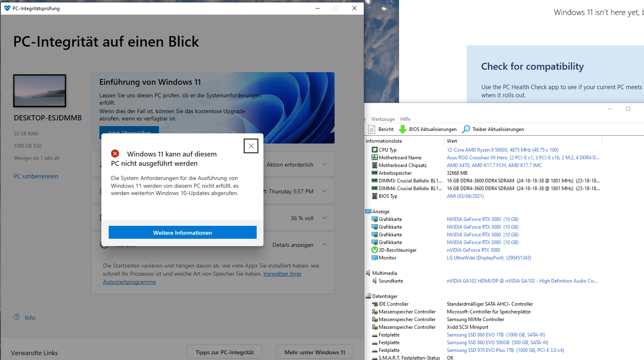Click the Info circle icon in PC-Integritätsprüfung
This screenshot has height=360, width=644.
point(17,317)
